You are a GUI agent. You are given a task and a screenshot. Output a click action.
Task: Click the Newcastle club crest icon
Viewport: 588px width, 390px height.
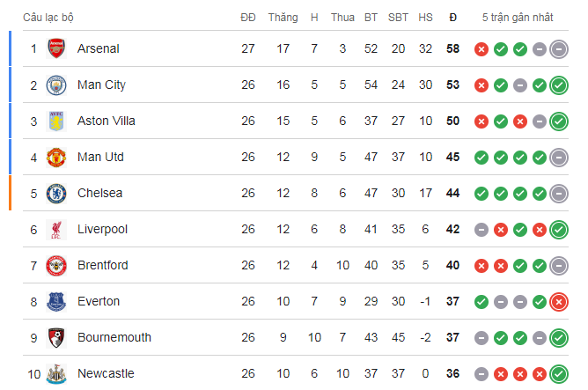(x=57, y=373)
